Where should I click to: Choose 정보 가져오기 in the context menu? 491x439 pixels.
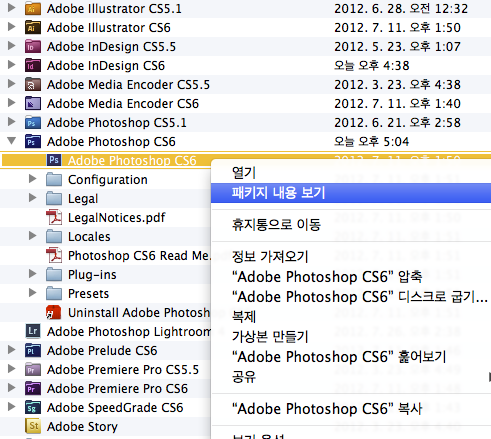(351, 257)
